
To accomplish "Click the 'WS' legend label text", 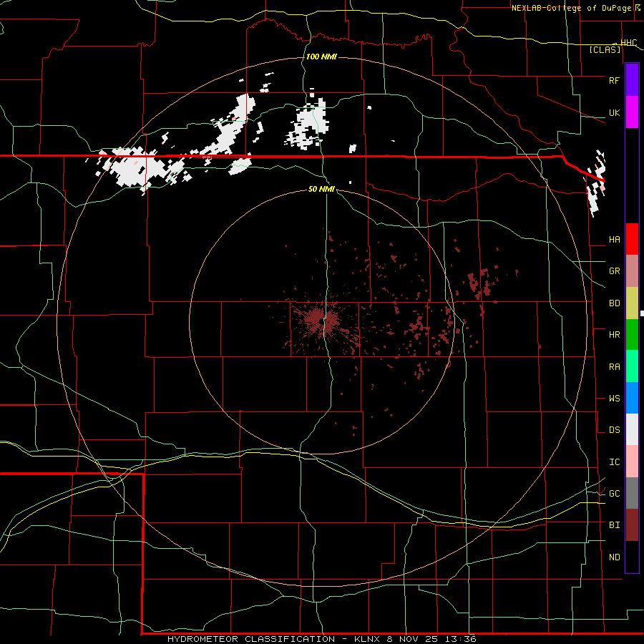I will click(614, 399).
